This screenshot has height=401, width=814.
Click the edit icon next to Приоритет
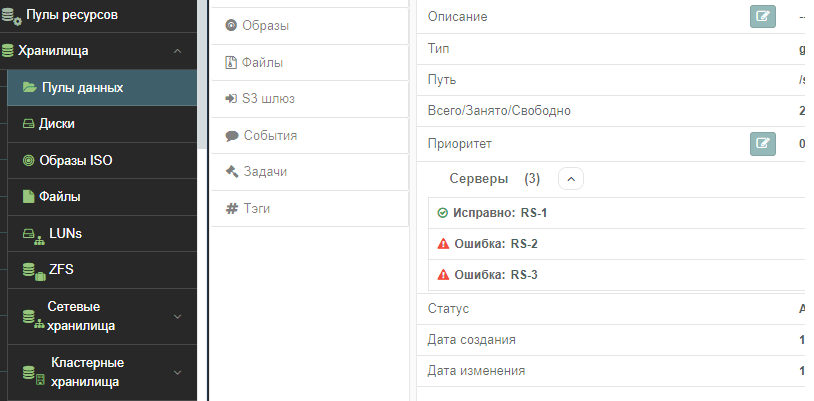(763, 143)
